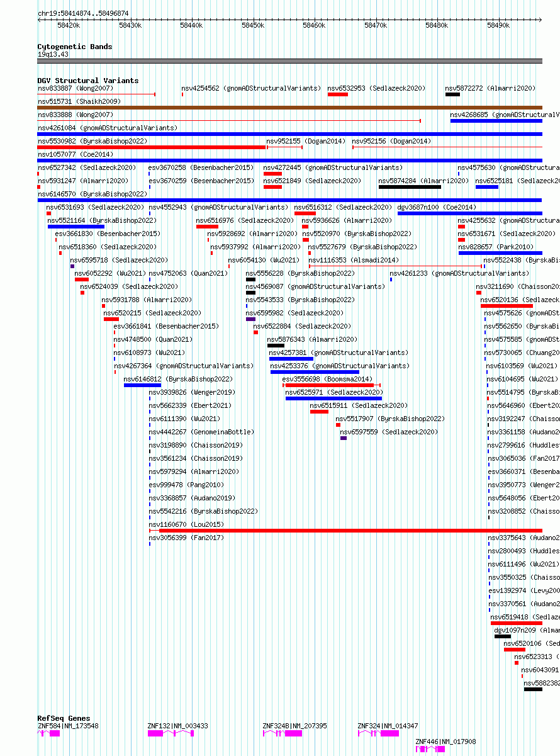Open variant nsv1160670 (Lou2015)

tap(186, 524)
